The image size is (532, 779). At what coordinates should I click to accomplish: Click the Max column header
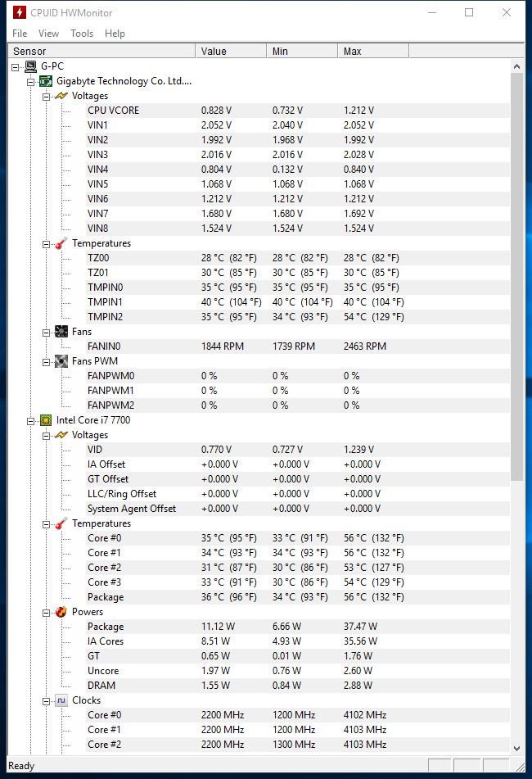[x=374, y=51]
